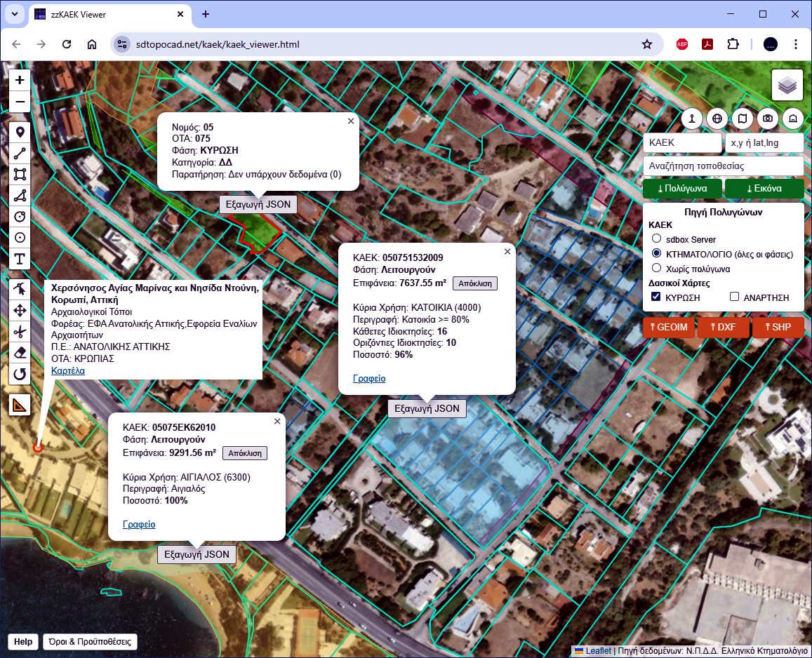Uncheck the ΚΥΡΩΣΗ forest map checkbox
The image size is (812, 658).
(x=656, y=297)
